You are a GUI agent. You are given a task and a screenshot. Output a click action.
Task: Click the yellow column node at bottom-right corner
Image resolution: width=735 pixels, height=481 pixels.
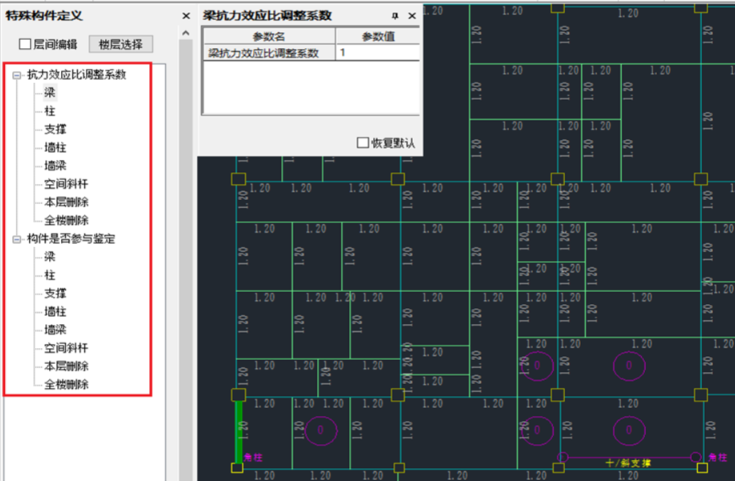click(702, 467)
